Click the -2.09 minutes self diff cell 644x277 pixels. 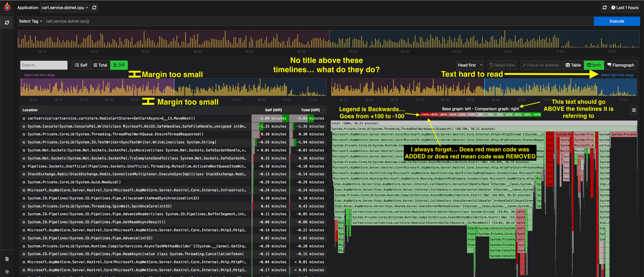(270, 118)
